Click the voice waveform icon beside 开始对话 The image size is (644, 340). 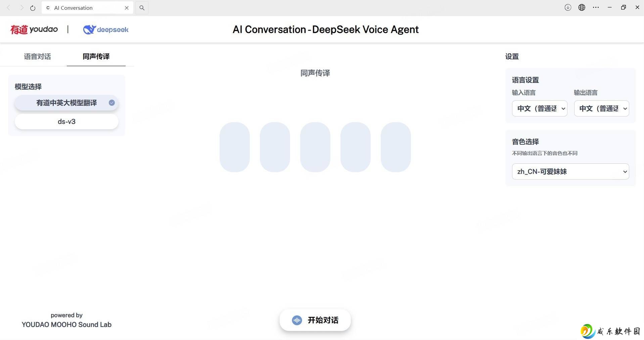(297, 320)
